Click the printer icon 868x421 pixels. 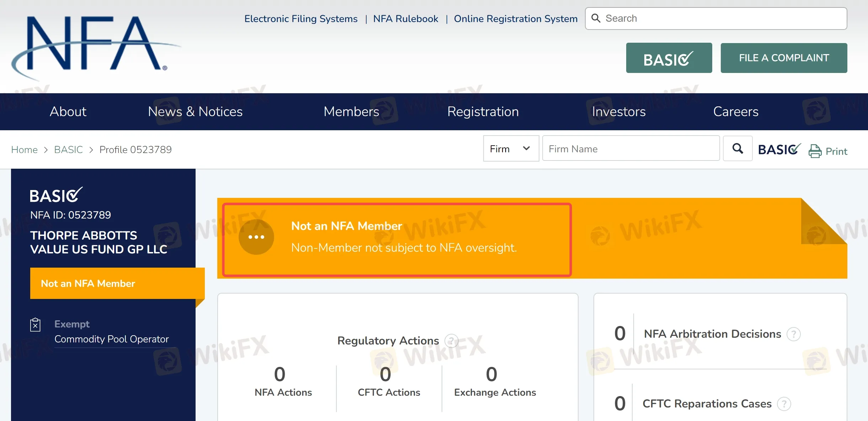tap(815, 151)
